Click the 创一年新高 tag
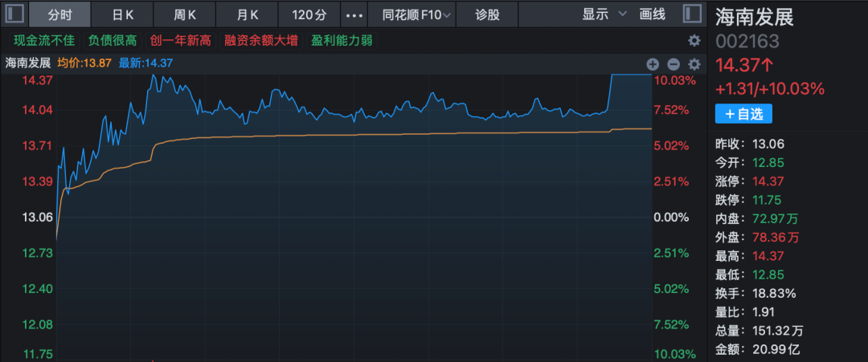Image resolution: width=868 pixels, height=362 pixels. 180,40
